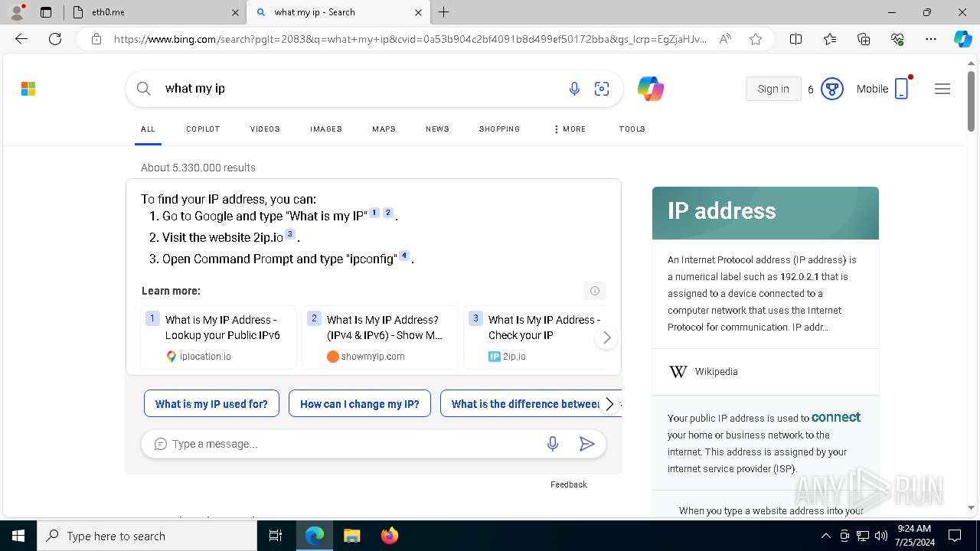This screenshot has height=551, width=980.
Task: Open the Copilot sidebar icon
Action: point(962,39)
